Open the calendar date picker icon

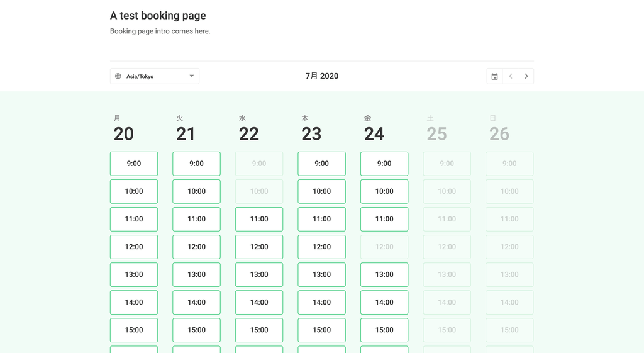(494, 76)
